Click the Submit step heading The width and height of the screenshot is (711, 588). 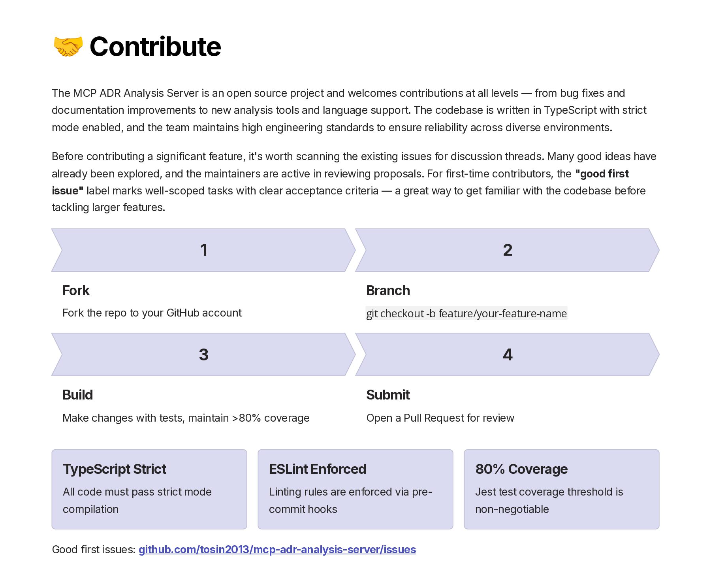point(388,395)
